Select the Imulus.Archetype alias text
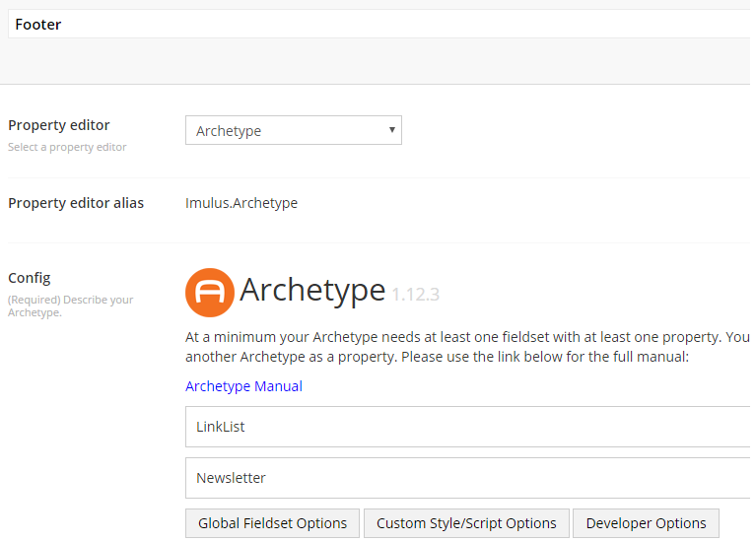Viewport: 756px width, 542px height. [241, 203]
